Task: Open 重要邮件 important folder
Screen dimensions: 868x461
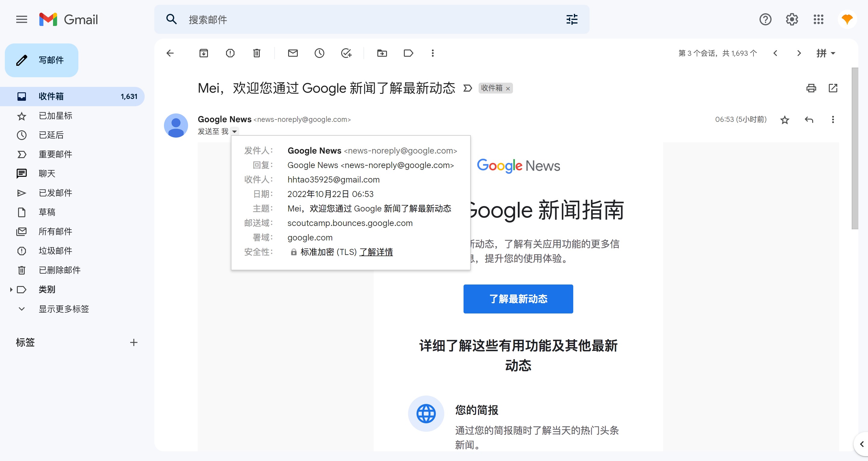Action: click(72, 154)
